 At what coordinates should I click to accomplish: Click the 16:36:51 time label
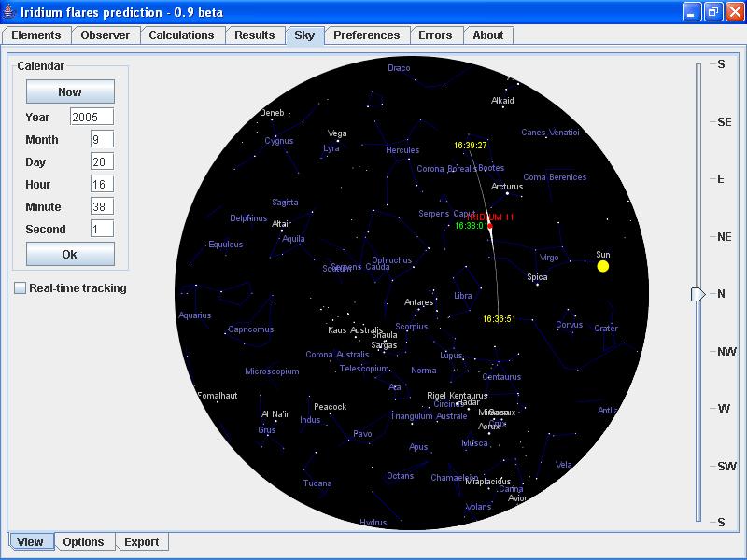(500, 318)
